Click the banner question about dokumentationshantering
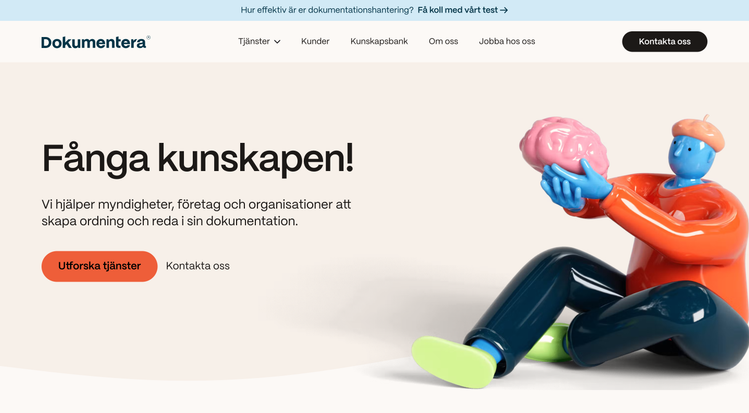 (327, 10)
